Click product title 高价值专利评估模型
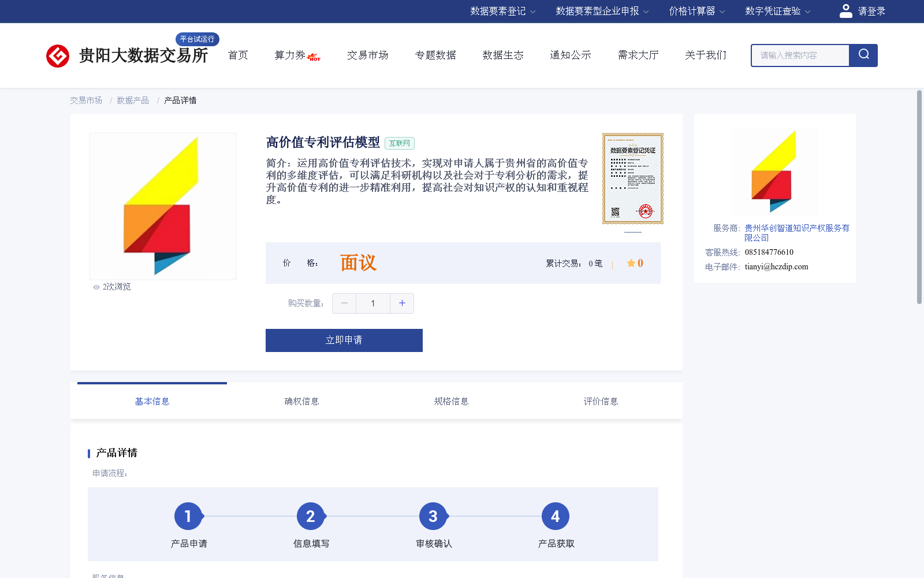 [323, 143]
